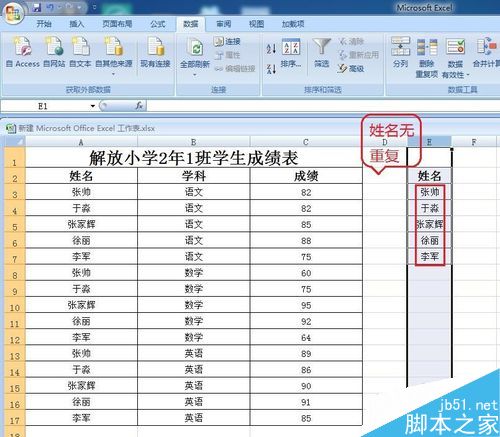Click the 连接 connections button

tap(227, 41)
